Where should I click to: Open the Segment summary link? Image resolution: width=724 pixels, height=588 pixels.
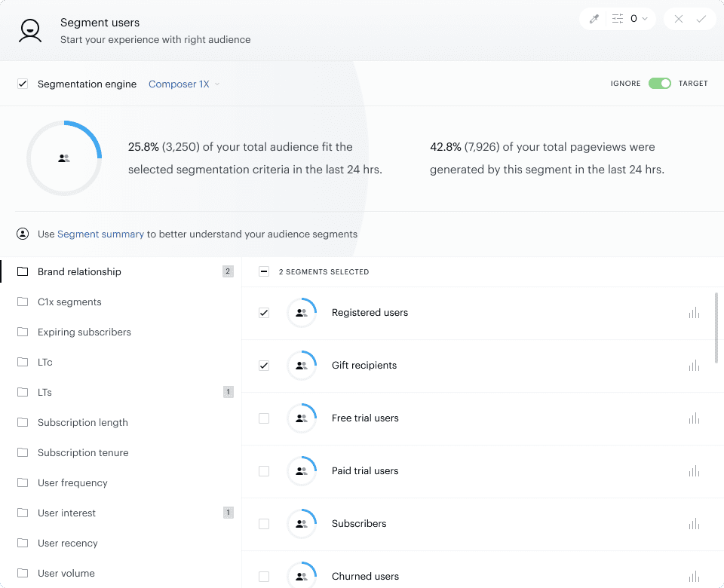tap(100, 234)
